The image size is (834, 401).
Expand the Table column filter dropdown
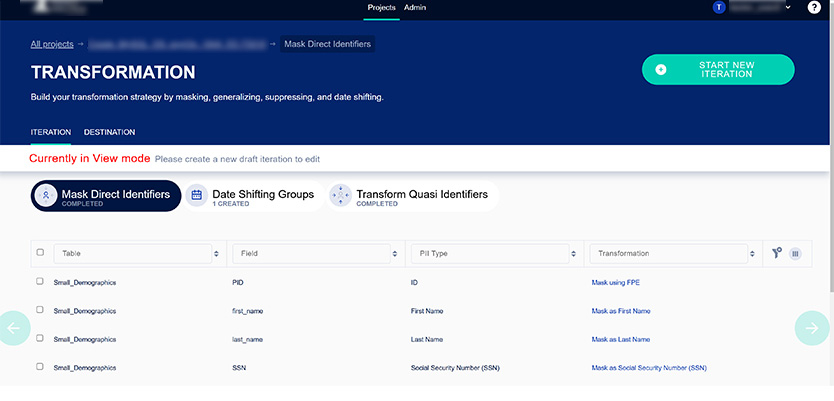pos(216,254)
